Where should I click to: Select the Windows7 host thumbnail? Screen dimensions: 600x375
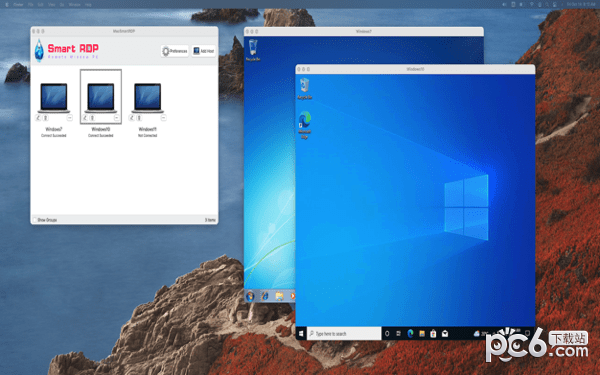tap(54, 98)
